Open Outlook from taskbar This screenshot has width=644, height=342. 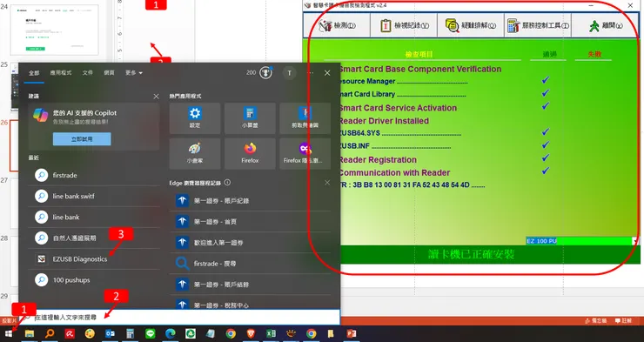click(x=110, y=334)
